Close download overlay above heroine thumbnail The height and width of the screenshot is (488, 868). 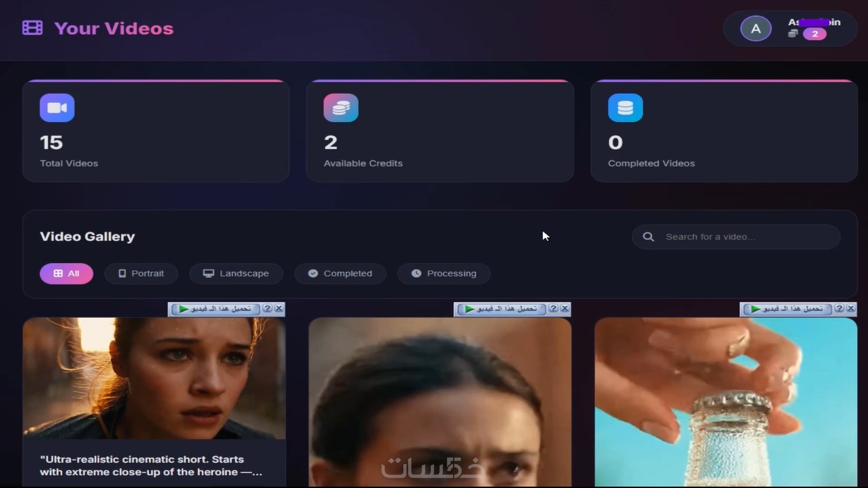click(x=279, y=309)
